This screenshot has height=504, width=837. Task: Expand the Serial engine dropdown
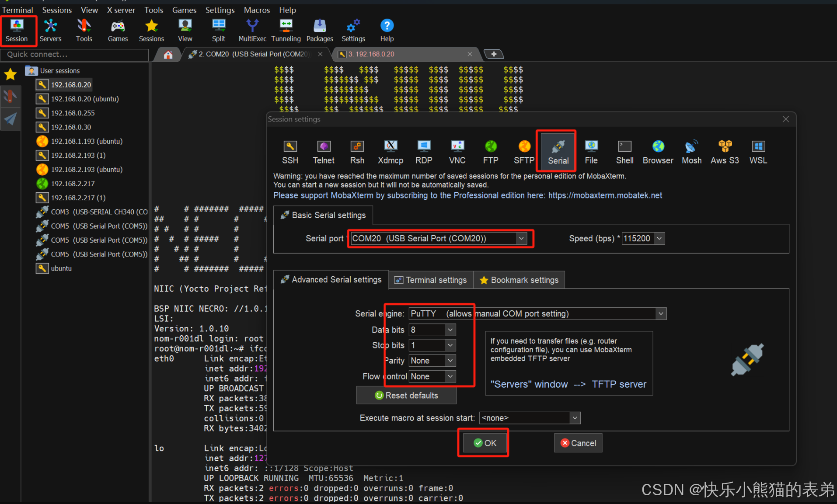[x=661, y=314]
